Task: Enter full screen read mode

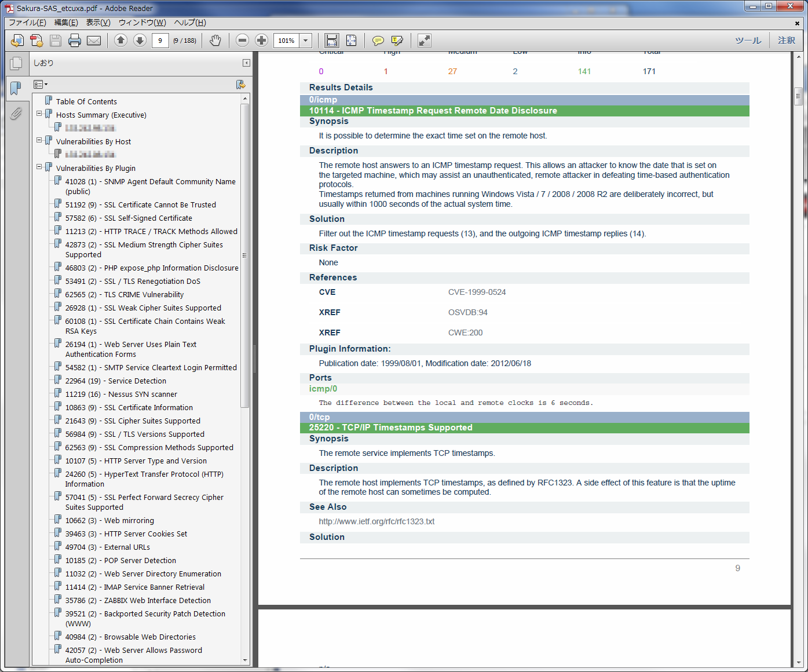Action: point(425,41)
